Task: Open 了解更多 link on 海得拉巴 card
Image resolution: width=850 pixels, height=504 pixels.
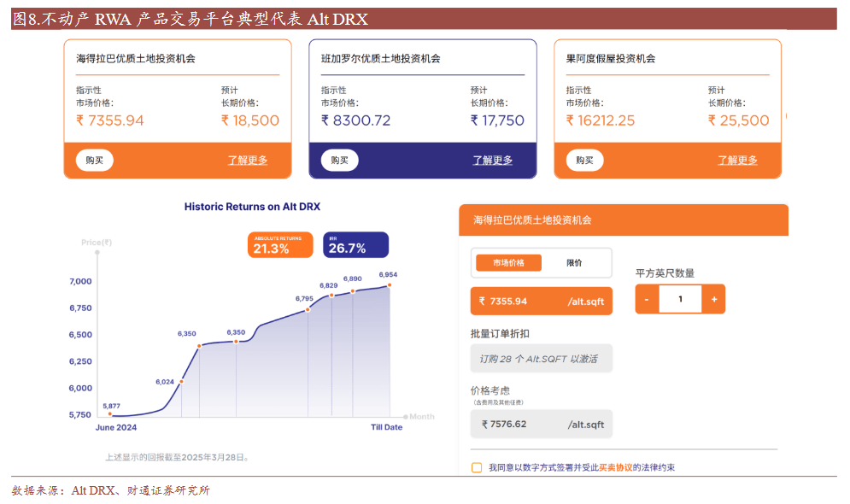Action: [x=248, y=161]
